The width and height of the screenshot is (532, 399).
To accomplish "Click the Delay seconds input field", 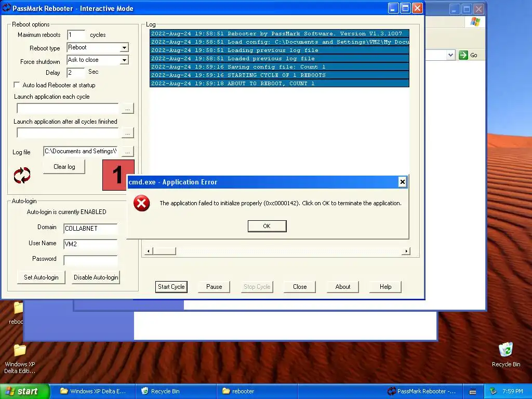I will 76,72.
